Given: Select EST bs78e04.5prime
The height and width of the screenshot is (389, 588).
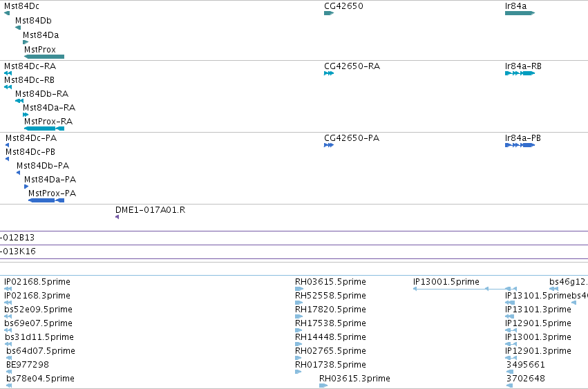Looking at the screenshot, I should (x=41, y=379).
